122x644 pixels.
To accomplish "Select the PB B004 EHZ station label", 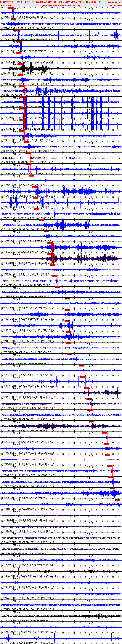I will [x=28, y=497].
